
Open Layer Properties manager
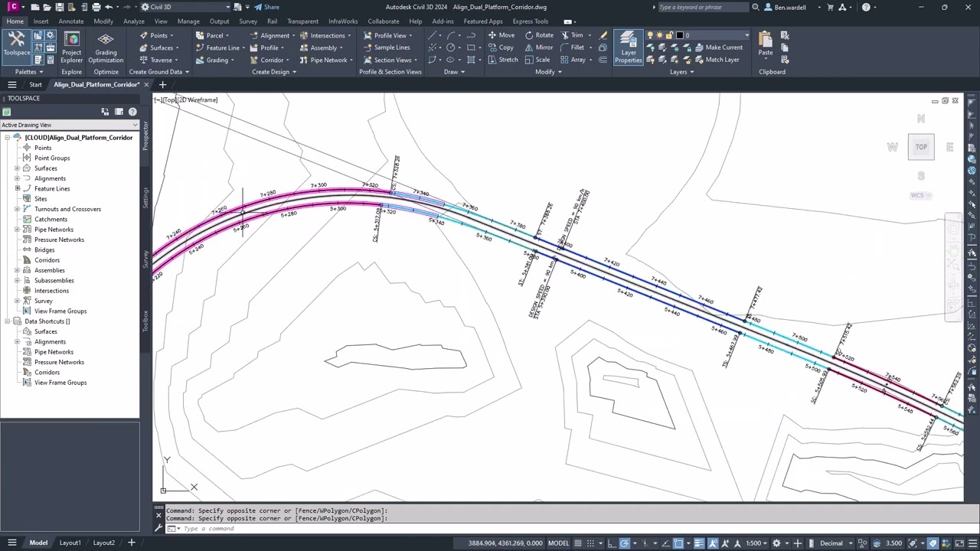(x=628, y=47)
